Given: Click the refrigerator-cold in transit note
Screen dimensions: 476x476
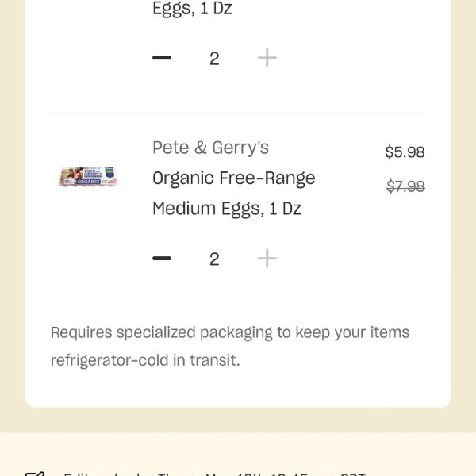Looking at the screenshot, I should pos(145,360).
